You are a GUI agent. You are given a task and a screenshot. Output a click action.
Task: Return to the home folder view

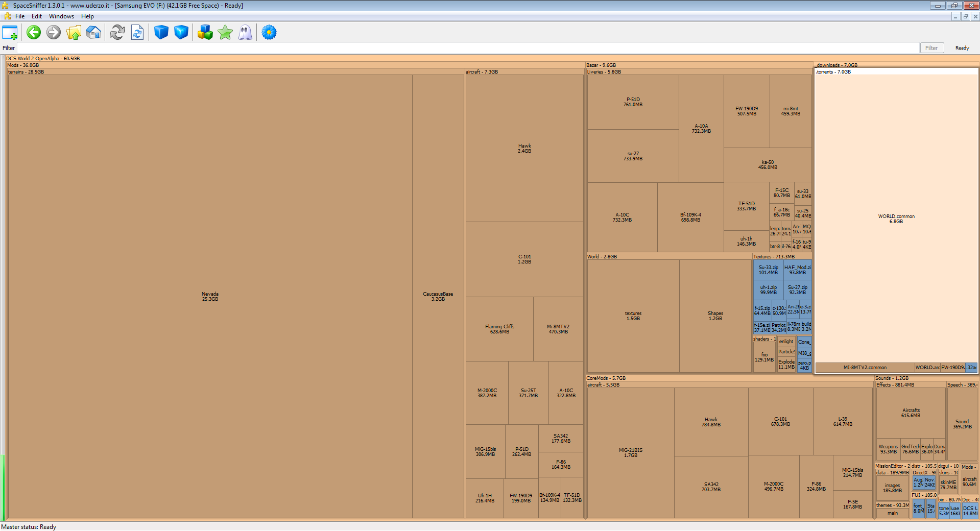click(x=93, y=33)
